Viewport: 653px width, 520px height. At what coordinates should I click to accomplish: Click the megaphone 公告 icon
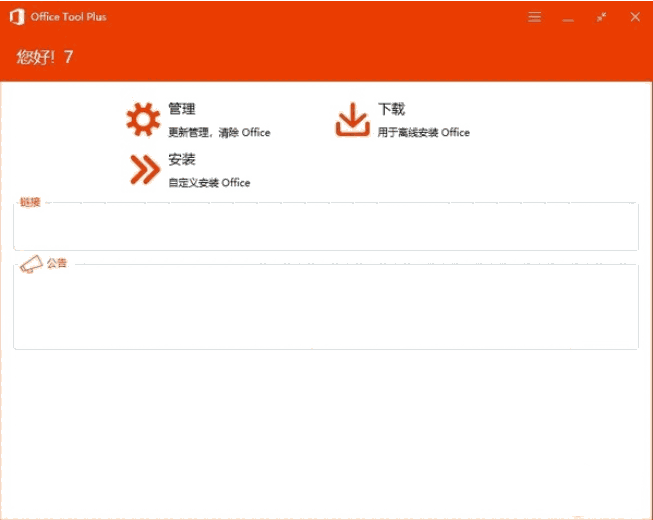31,264
